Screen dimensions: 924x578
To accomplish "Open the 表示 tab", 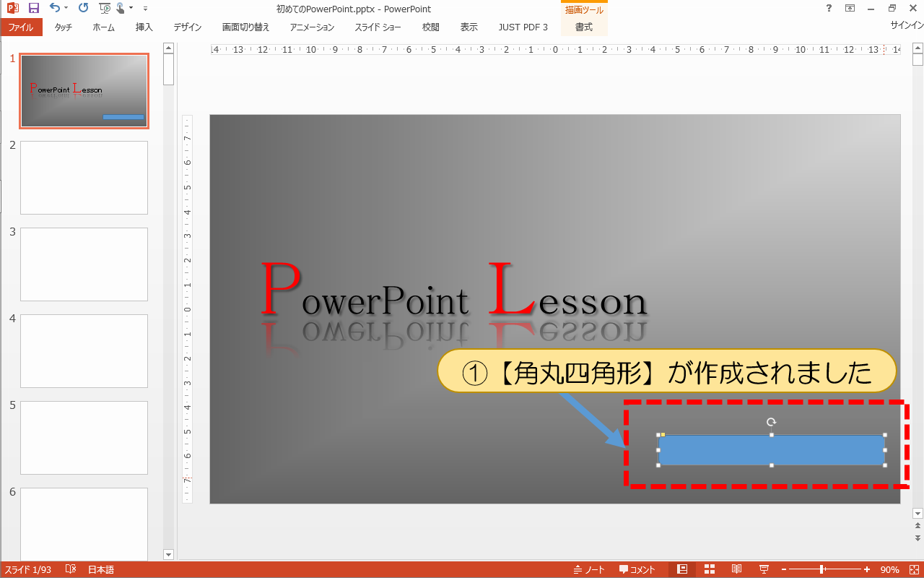I will click(469, 27).
